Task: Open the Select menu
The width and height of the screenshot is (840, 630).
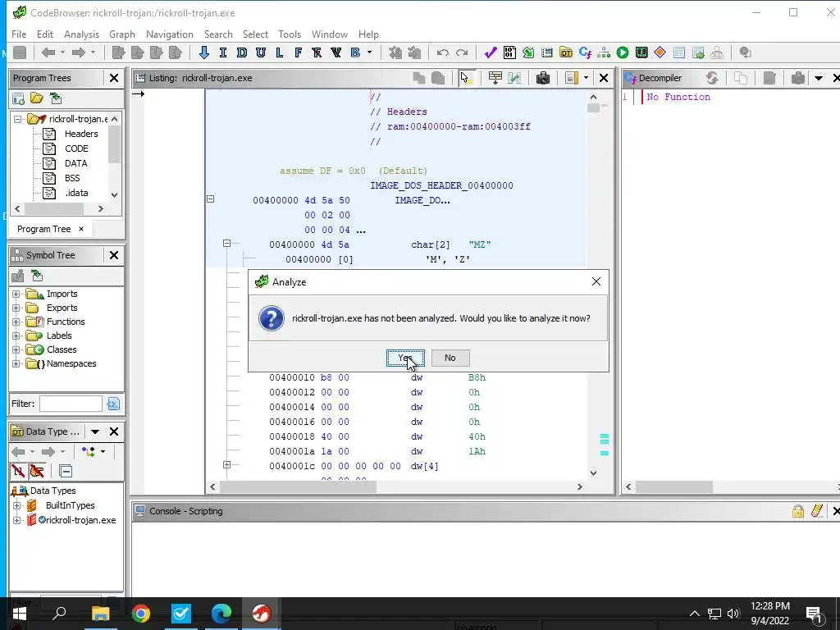Action: (x=255, y=34)
